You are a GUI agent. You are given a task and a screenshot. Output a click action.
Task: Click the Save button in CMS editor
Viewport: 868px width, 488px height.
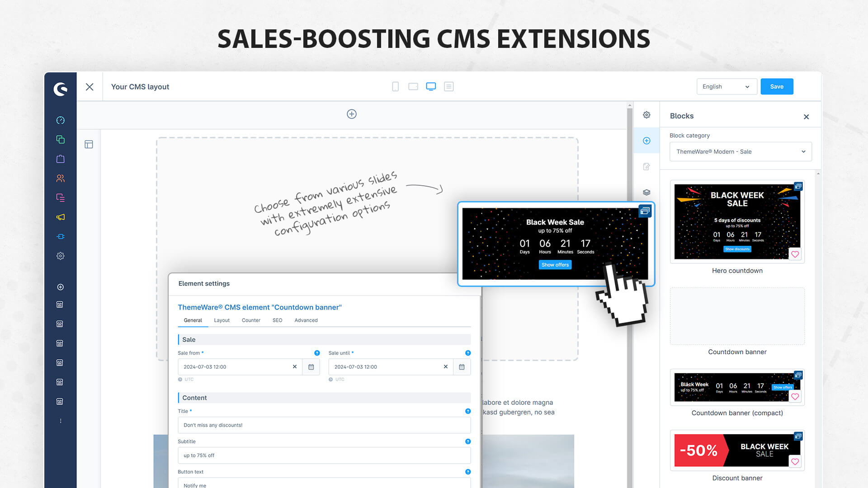tap(778, 86)
